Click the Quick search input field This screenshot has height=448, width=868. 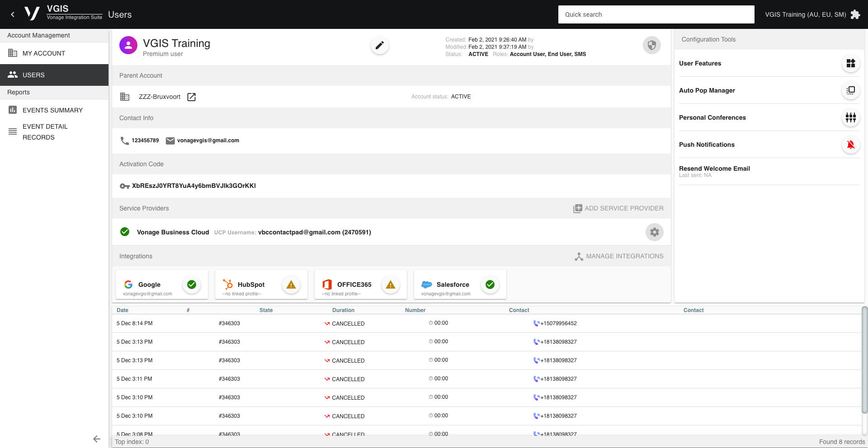click(x=656, y=14)
